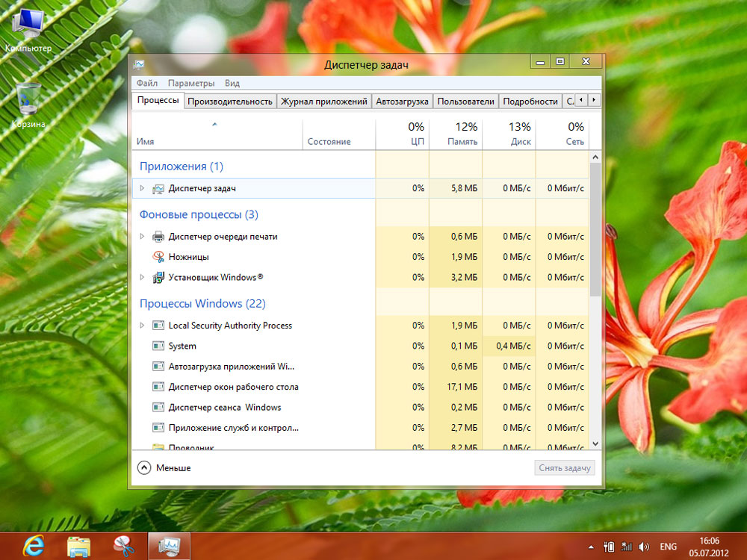Open File Explorer from the taskbar
Viewport: 747px width, 560px height.
click(x=78, y=546)
